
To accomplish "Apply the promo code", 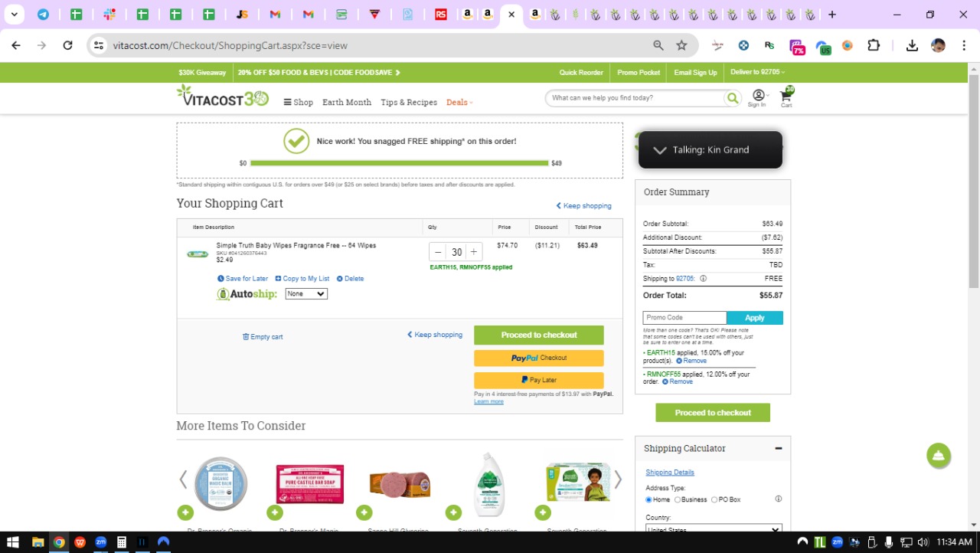I will coord(755,318).
